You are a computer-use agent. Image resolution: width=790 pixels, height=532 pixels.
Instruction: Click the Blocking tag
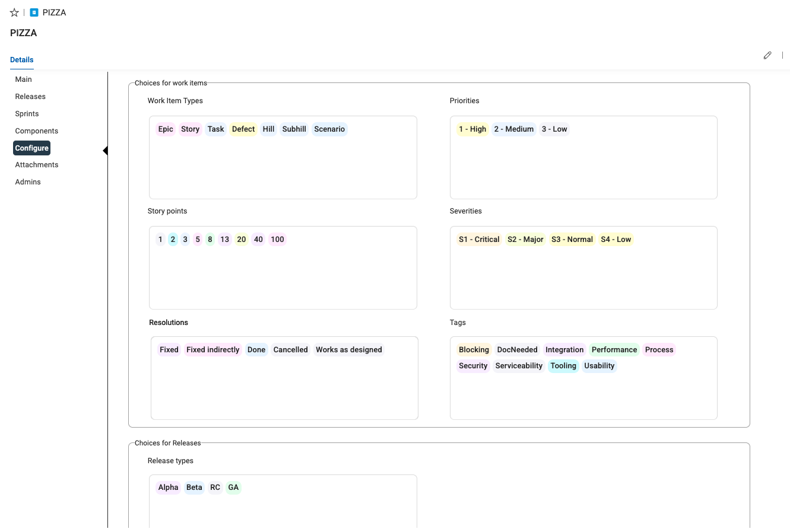(474, 350)
